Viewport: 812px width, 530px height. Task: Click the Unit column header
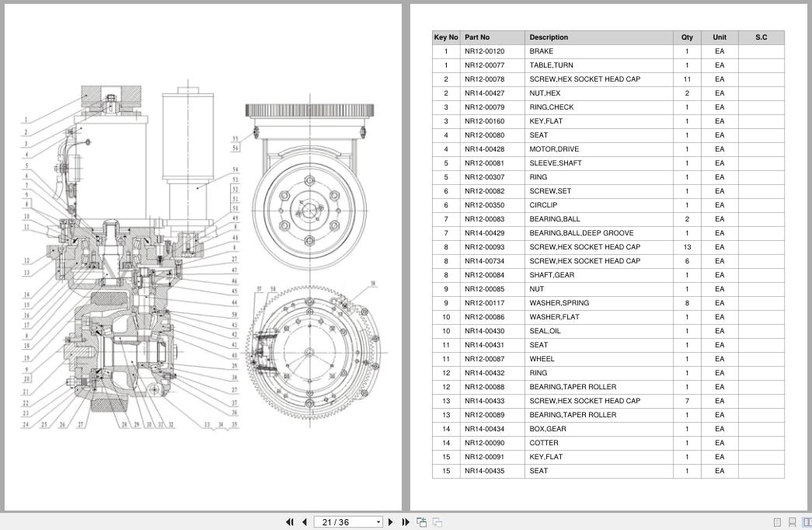(720, 37)
